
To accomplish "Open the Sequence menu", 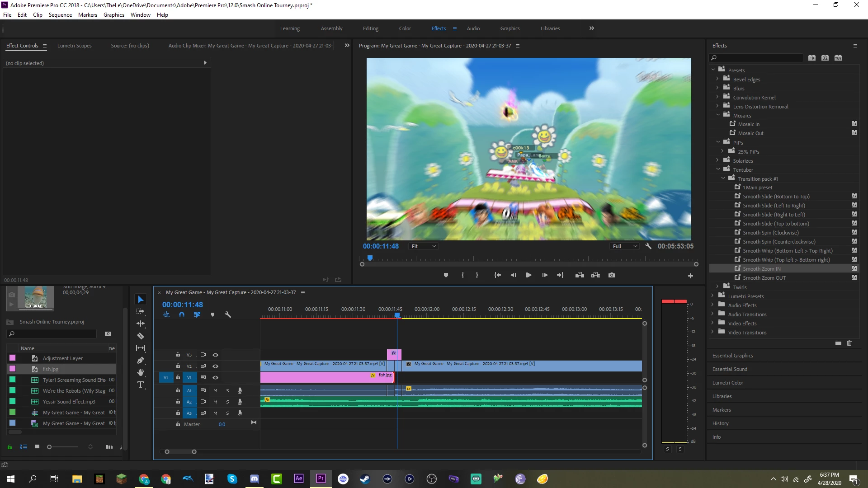I will coord(60,15).
